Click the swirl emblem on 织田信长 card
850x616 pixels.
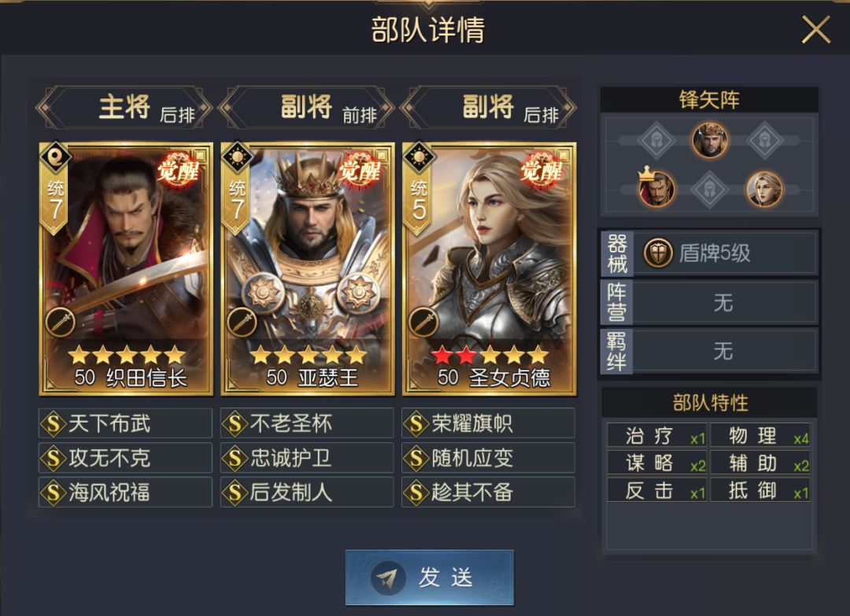(x=55, y=157)
